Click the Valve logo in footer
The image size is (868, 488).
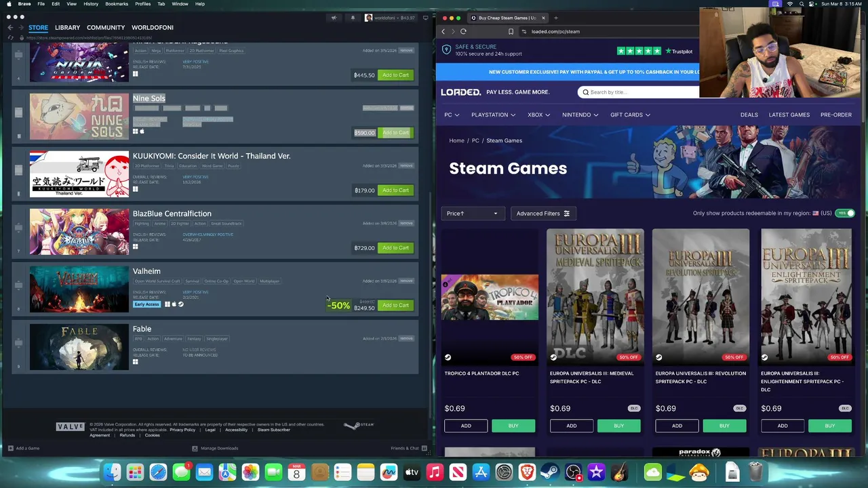click(x=71, y=426)
